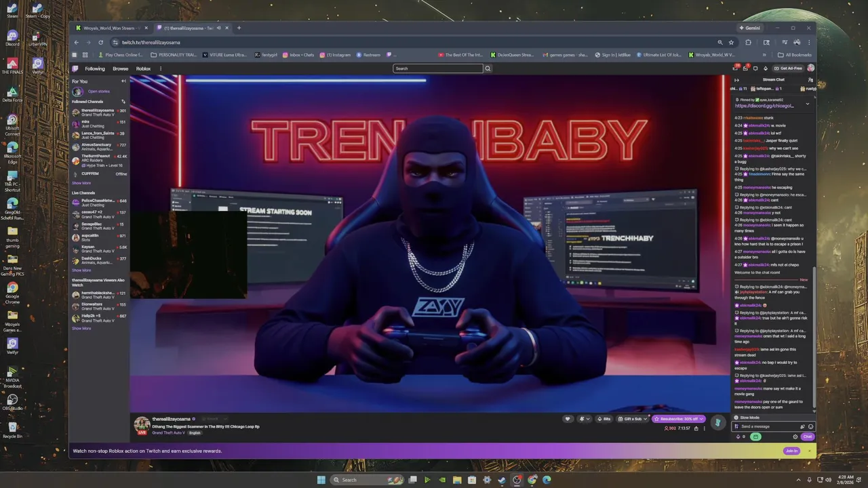Click the Twitch search field
This screenshot has width=868, height=488.
click(x=438, y=68)
